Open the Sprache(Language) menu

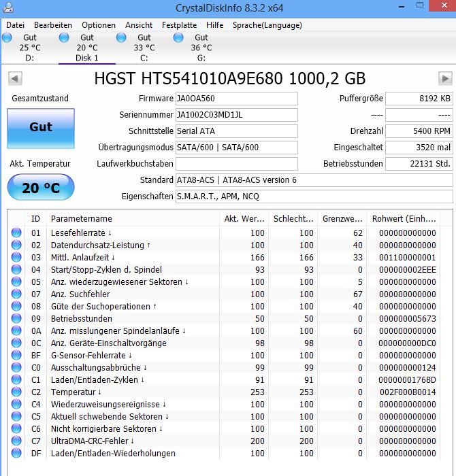tap(267, 25)
